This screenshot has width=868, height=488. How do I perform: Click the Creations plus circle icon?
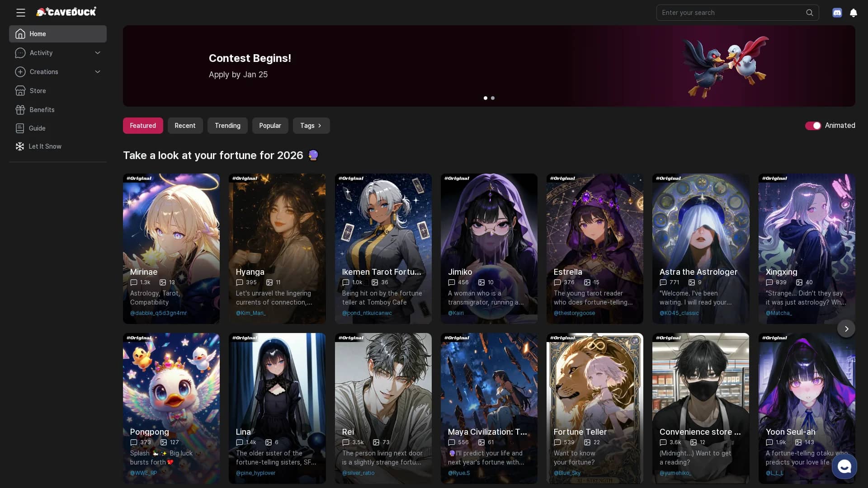(20, 72)
